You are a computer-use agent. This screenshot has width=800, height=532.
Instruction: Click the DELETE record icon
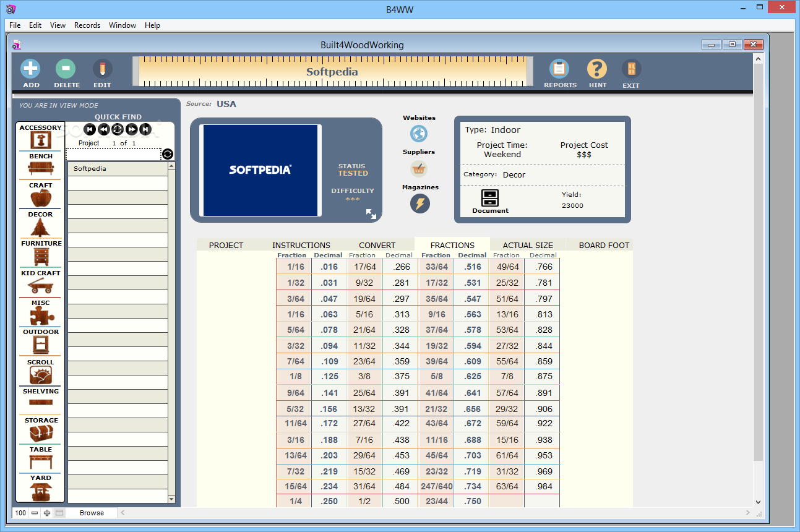point(66,69)
